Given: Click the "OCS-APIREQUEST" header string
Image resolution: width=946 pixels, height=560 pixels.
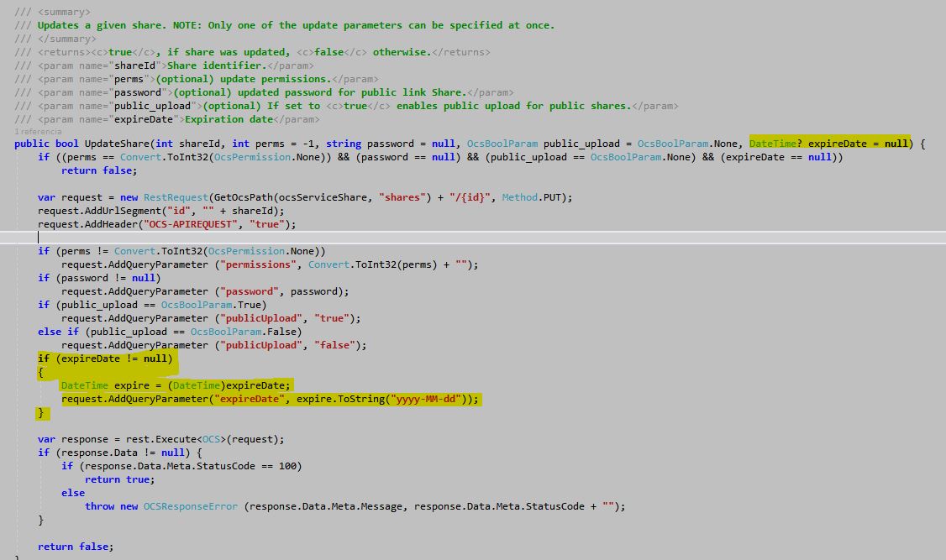Looking at the screenshot, I should coord(191,224).
